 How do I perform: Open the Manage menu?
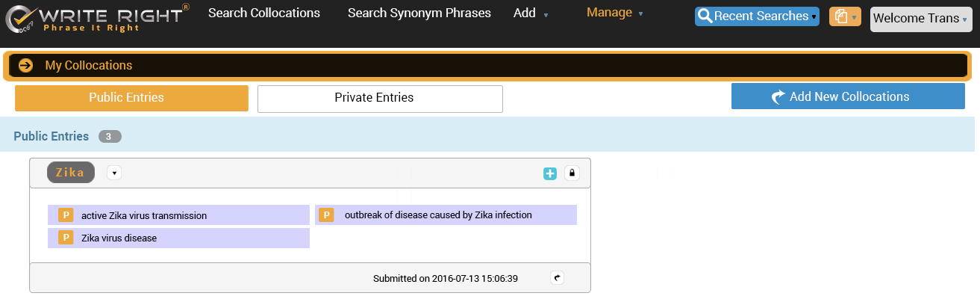coord(614,13)
